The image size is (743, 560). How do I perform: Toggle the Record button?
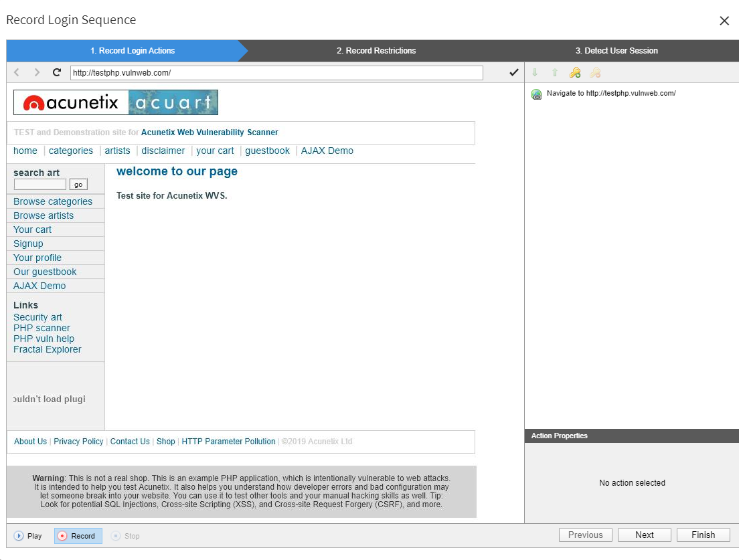coord(78,536)
